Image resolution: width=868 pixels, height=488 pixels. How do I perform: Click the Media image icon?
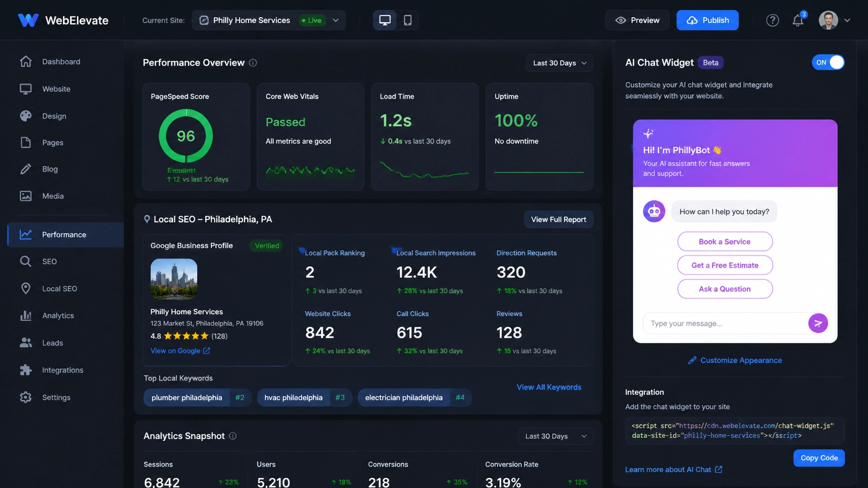26,196
